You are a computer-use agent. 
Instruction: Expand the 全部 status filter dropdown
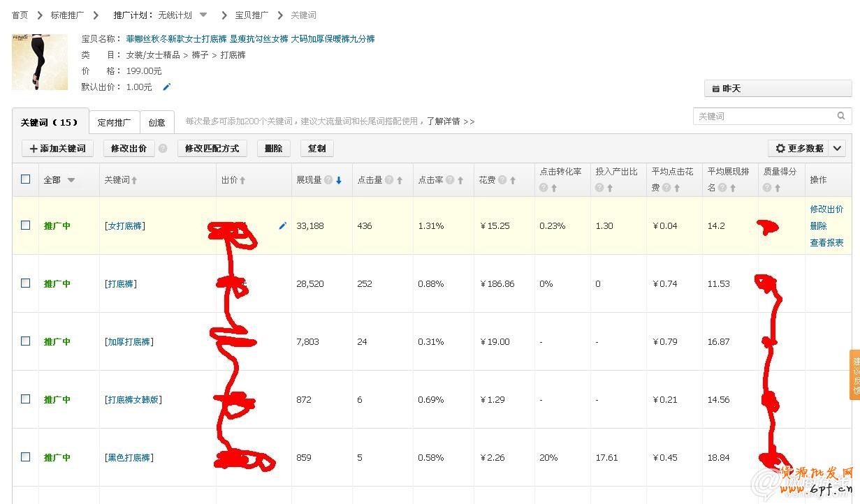(x=71, y=179)
